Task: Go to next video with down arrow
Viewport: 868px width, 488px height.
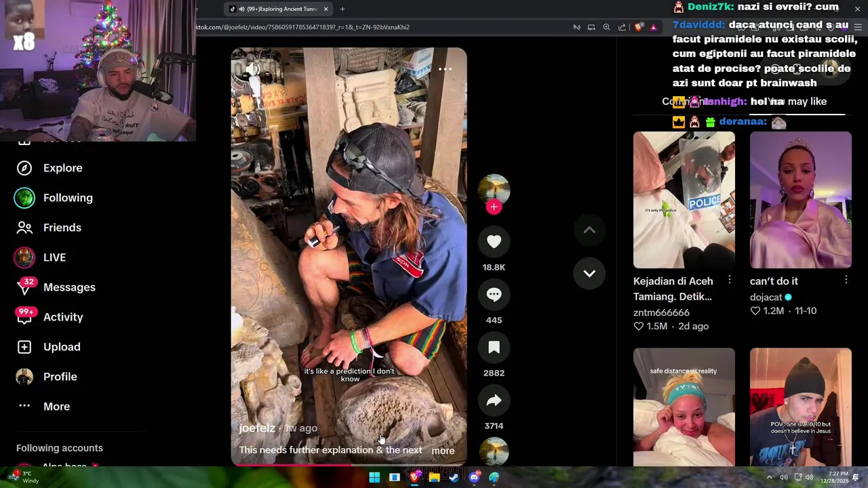Action: [x=589, y=273]
